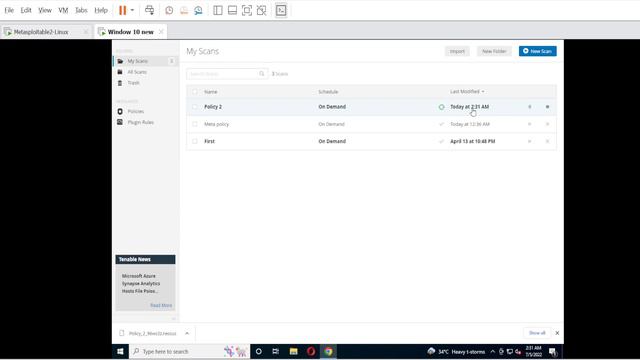Revert to the previous snapshot
This screenshot has height=360, width=640.
(184, 11)
